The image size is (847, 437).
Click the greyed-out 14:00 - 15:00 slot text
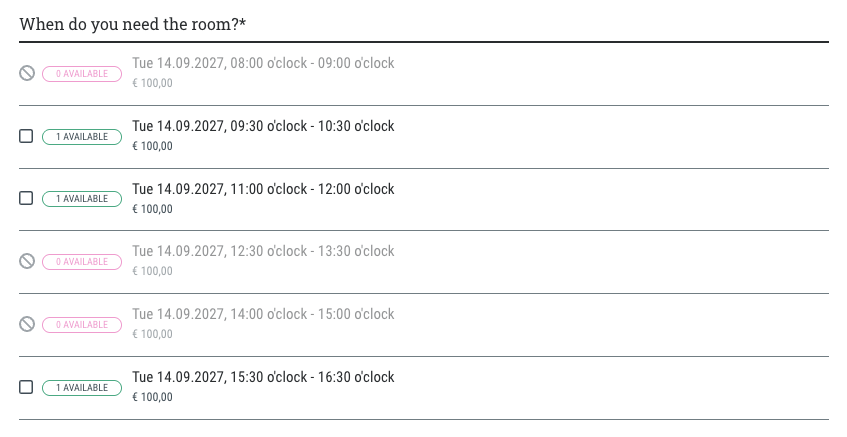point(263,314)
